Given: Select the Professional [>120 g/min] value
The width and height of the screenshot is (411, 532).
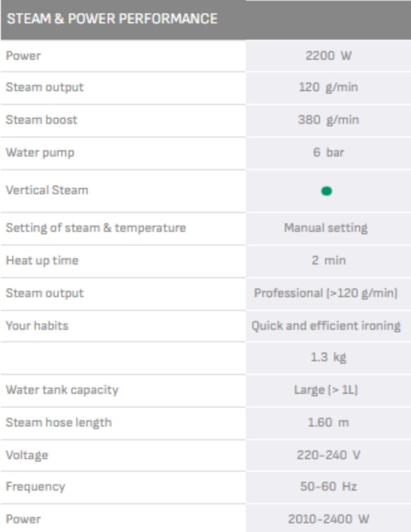Looking at the screenshot, I should [x=326, y=293].
